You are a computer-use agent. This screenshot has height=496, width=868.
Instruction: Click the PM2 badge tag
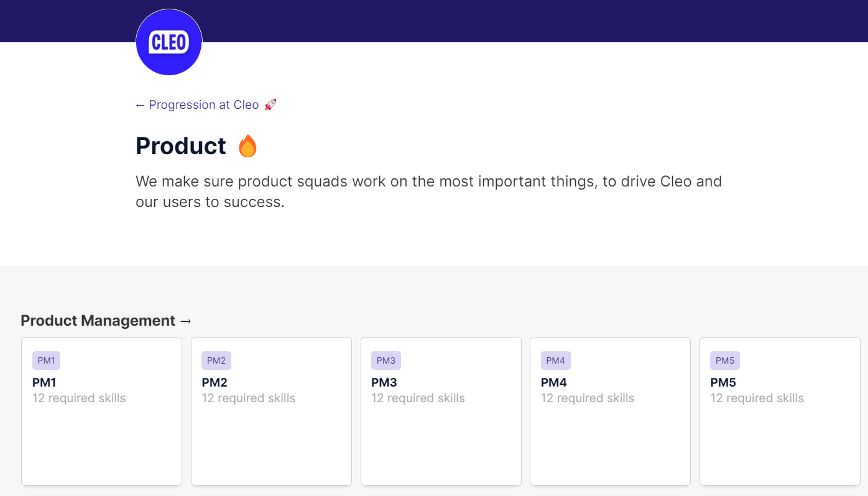216,361
